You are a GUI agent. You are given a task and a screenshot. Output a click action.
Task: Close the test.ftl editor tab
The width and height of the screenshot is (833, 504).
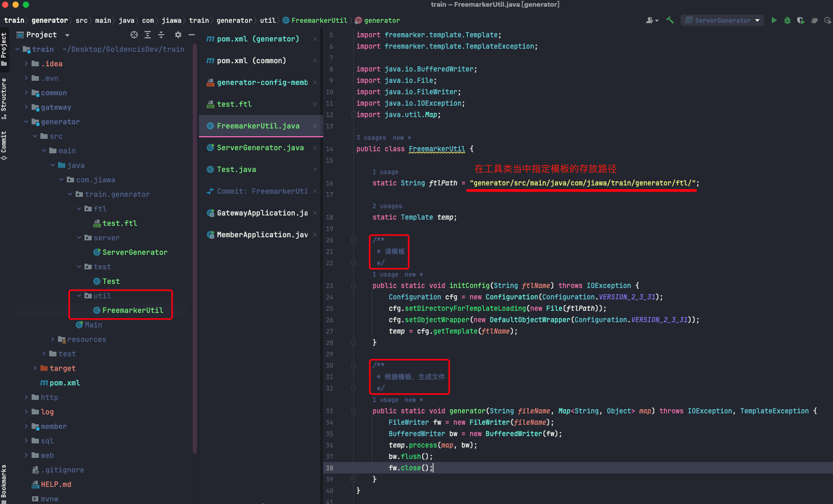[315, 104]
